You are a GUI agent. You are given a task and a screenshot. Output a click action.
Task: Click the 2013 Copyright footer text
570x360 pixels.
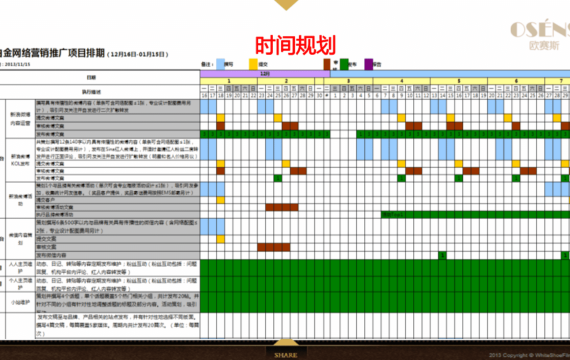point(529,355)
